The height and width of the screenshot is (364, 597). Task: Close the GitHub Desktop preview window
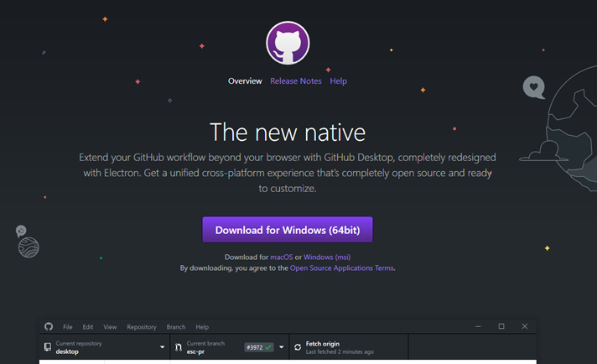[x=525, y=326]
